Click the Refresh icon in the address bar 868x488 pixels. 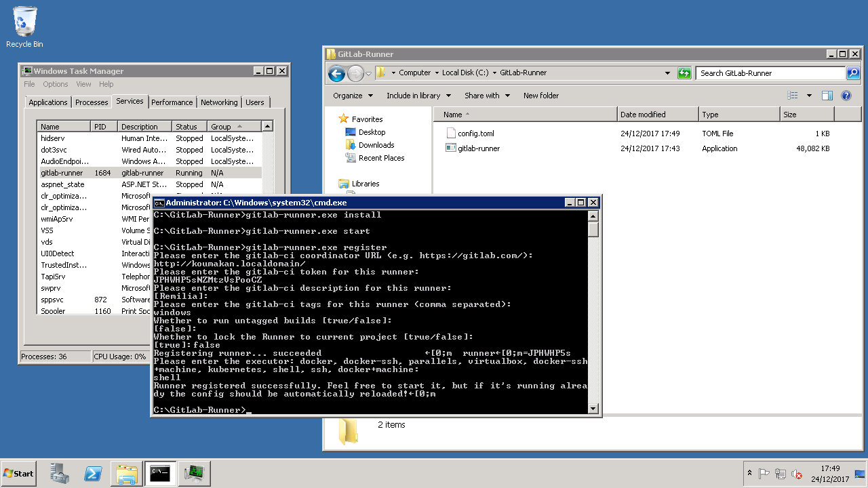coord(684,73)
